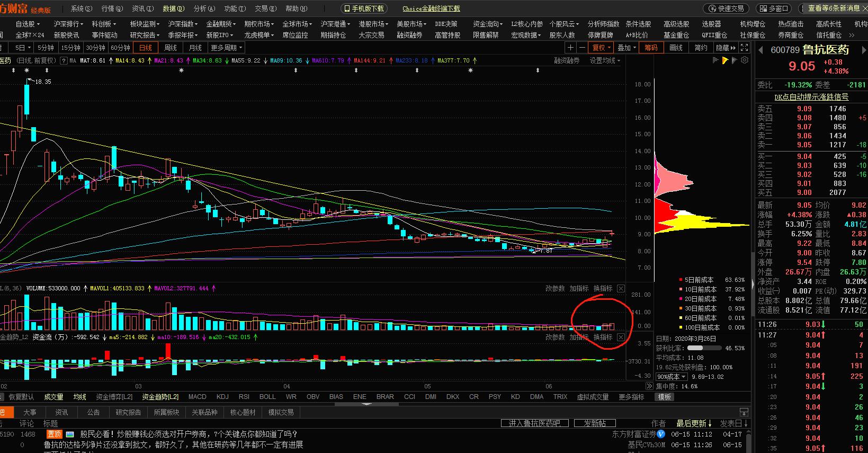Click the 5日前成本 red color swatch

681,280
